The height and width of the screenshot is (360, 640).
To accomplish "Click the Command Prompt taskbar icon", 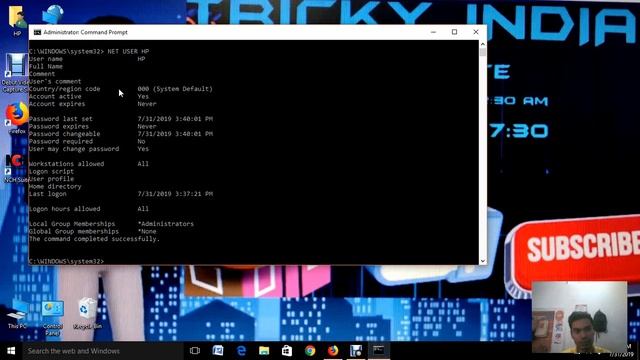I will [x=379, y=351].
